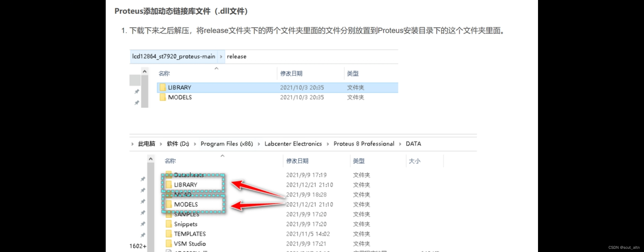Sort by 类型 column in DATA window
Viewport: 644px width, 252px height.
point(359,161)
